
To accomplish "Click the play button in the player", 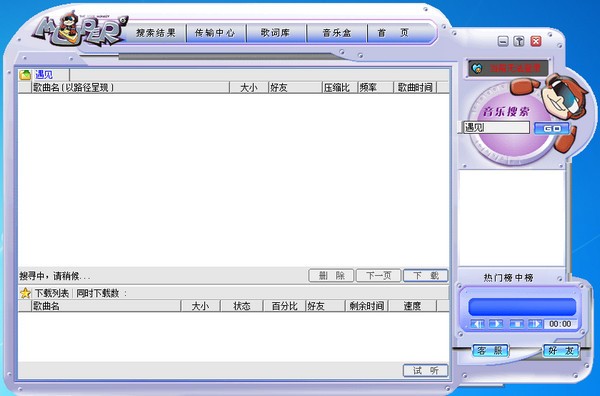I will click(496, 324).
